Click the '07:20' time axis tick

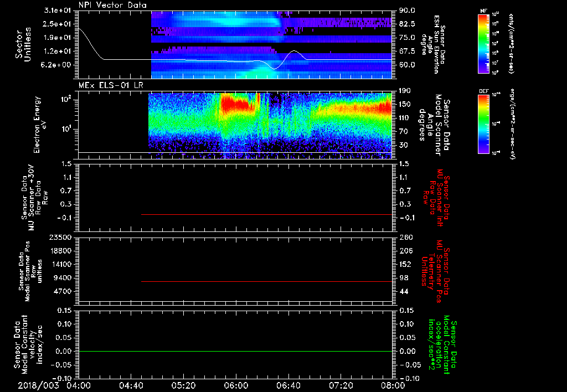click(x=341, y=385)
